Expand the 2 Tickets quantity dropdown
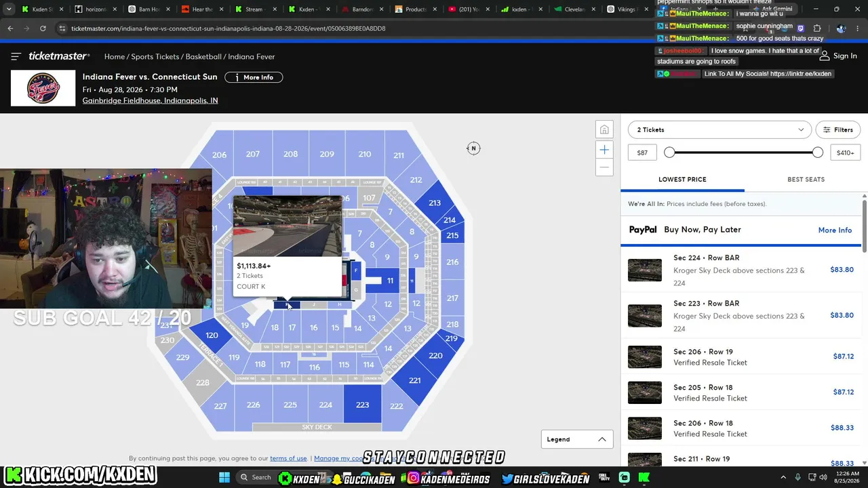The height and width of the screenshot is (488, 868). 719,129
